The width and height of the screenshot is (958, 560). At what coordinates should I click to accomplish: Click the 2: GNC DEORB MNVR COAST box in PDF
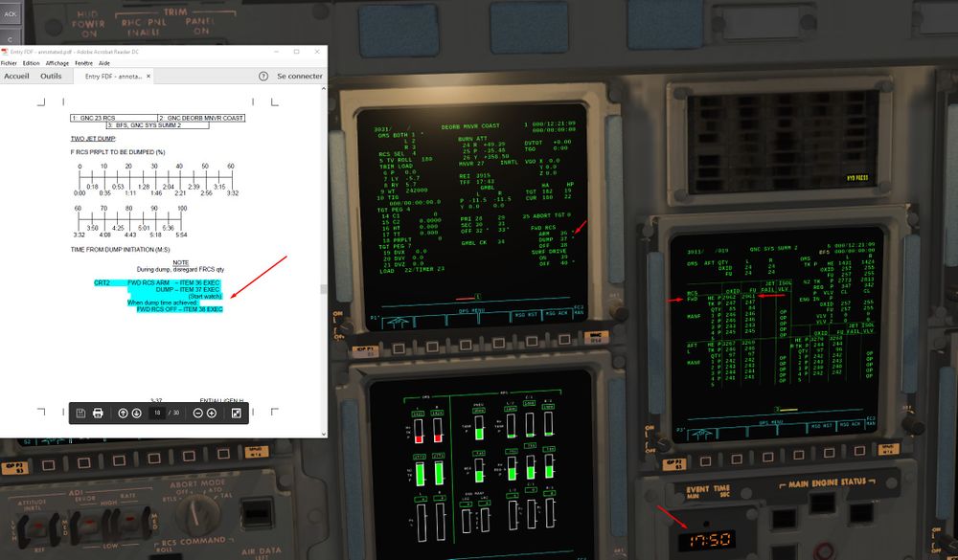pyautogui.click(x=201, y=118)
